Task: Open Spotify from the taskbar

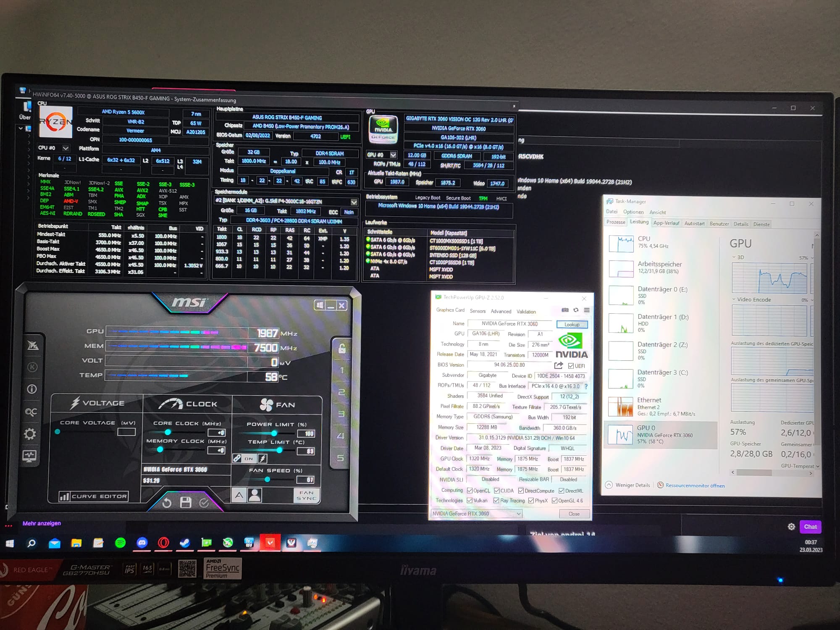Action: pyautogui.click(x=120, y=543)
